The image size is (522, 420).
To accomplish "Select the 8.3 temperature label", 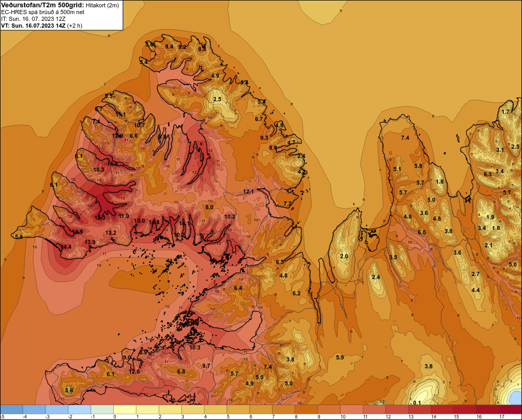I will pos(488,174).
